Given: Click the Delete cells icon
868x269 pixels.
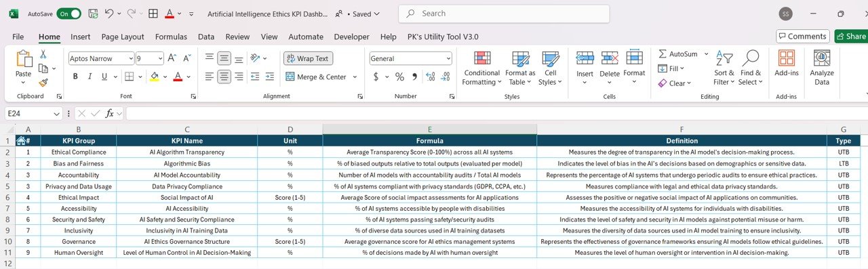Looking at the screenshot, I should (x=610, y=58).
